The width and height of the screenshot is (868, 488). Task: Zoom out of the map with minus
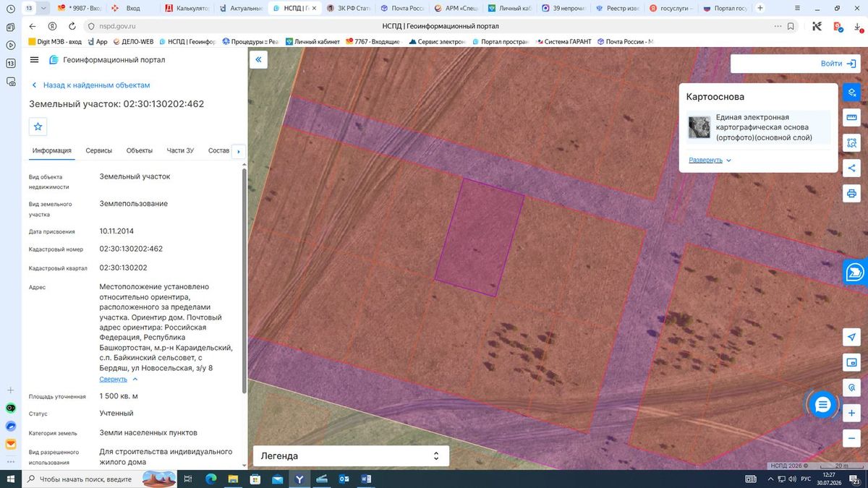[851, 437]
